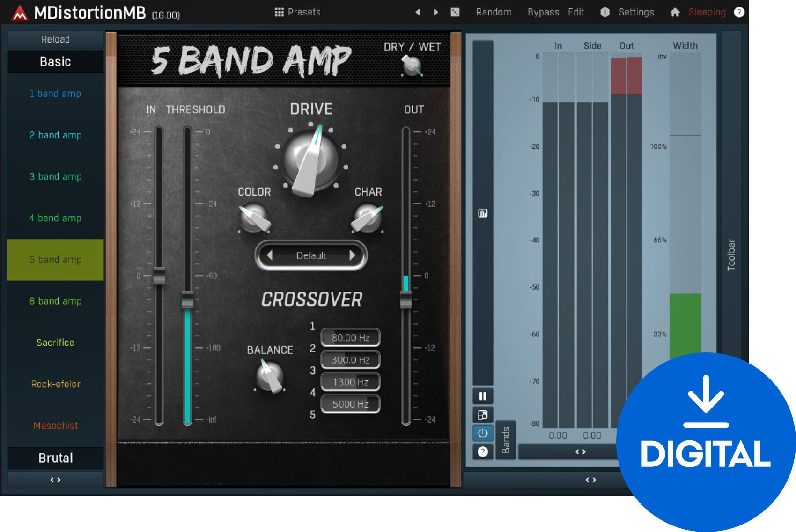Click the crossover frequency field showing 1300 Hz

pyautogui.click(x=350, y=382)
